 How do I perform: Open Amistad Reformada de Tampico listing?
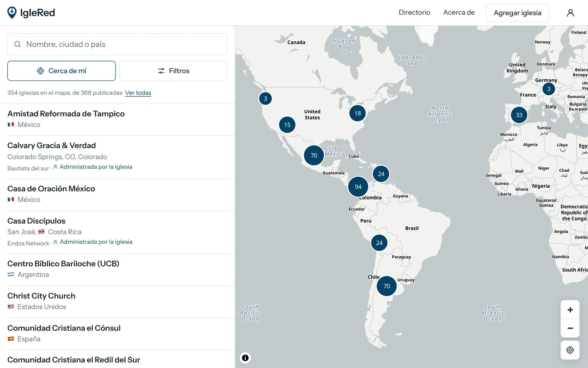tap(117, 119)
